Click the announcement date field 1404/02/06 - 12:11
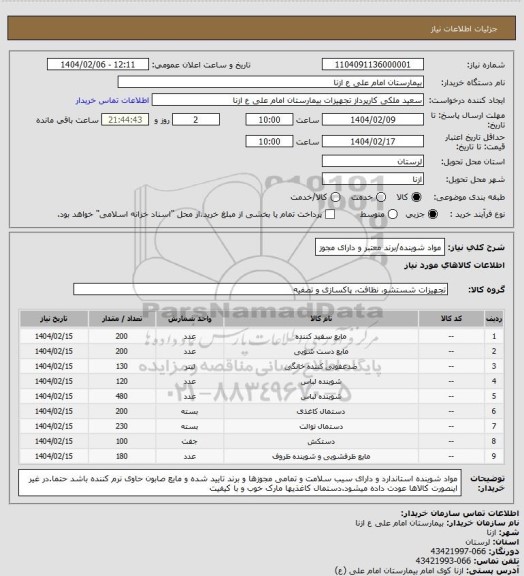Screen dimensions: 524x576 pos(98,64)
